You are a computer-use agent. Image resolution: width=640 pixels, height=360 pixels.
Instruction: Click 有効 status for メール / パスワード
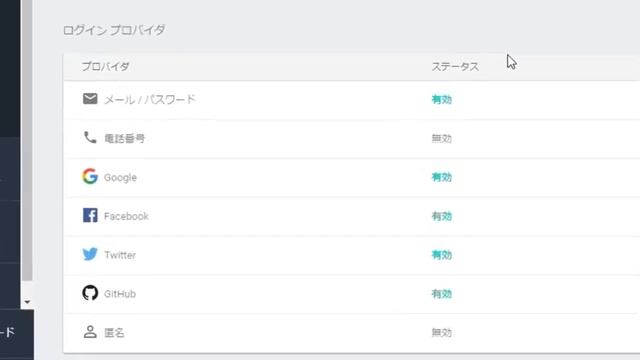click(x=442, y=100)
